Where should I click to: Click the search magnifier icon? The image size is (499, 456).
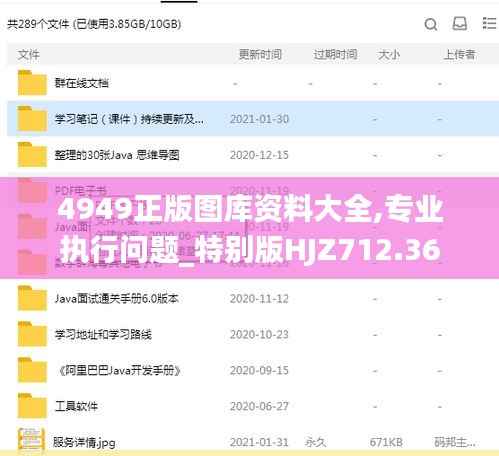coord(431,24)
